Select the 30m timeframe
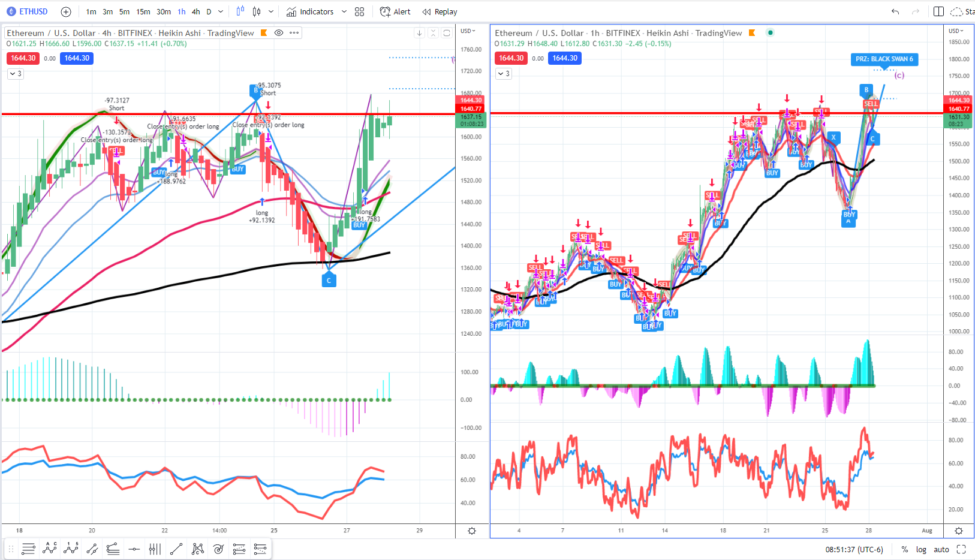 (x=164, y=12)
